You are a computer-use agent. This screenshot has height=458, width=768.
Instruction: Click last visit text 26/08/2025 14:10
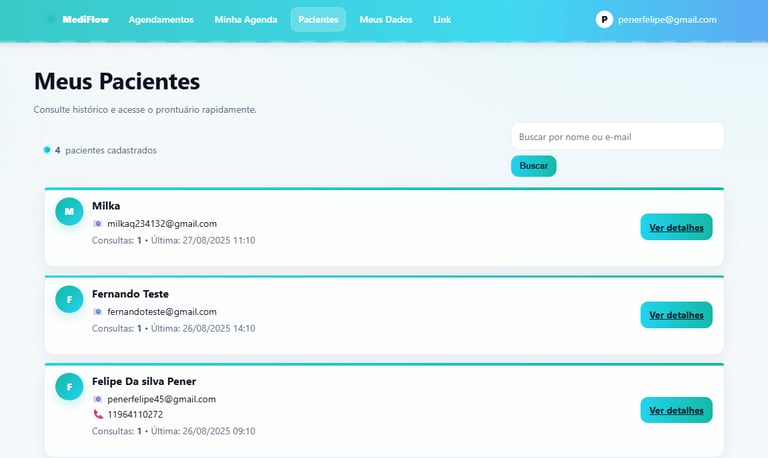218,328
